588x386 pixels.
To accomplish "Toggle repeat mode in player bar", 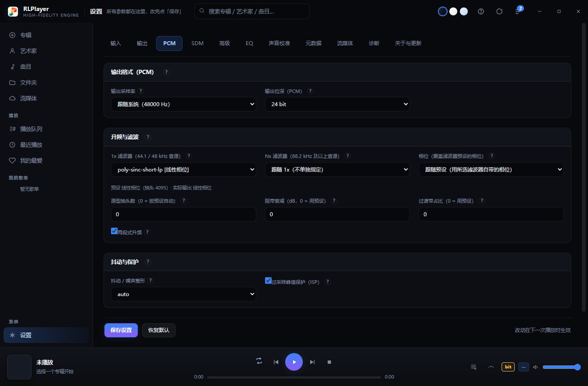I will click(259, 361).
